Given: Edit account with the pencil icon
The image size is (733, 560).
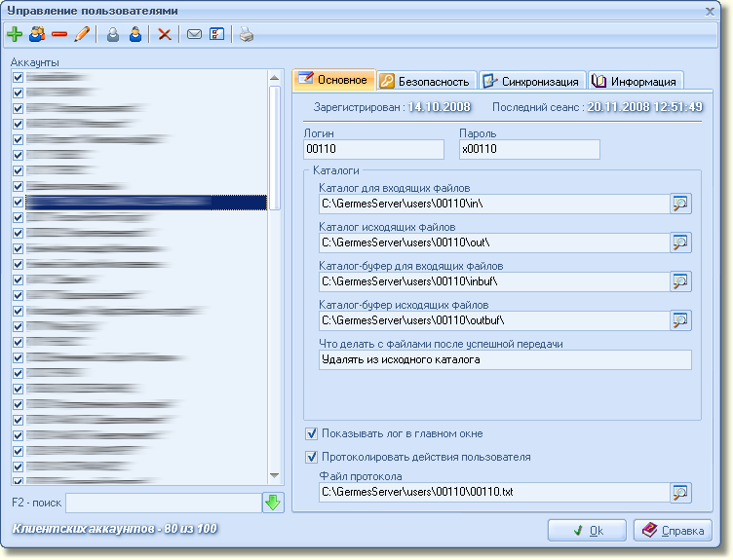Looking at the screenshot, I should [82, 34].
